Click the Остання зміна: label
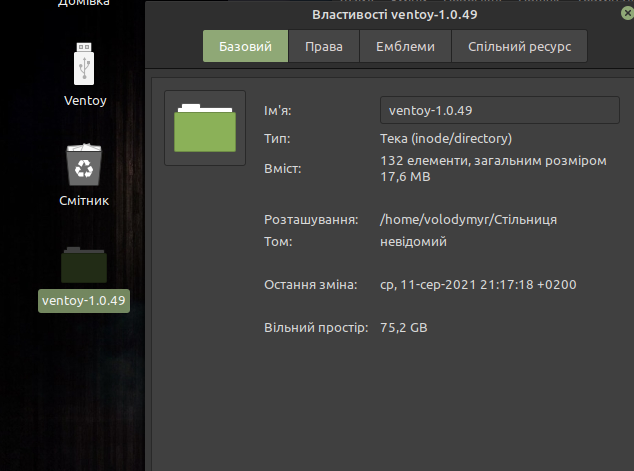Image resolution: width=634 pixels, height=471 pixels. pyautogui.click(x=311, y=285)
